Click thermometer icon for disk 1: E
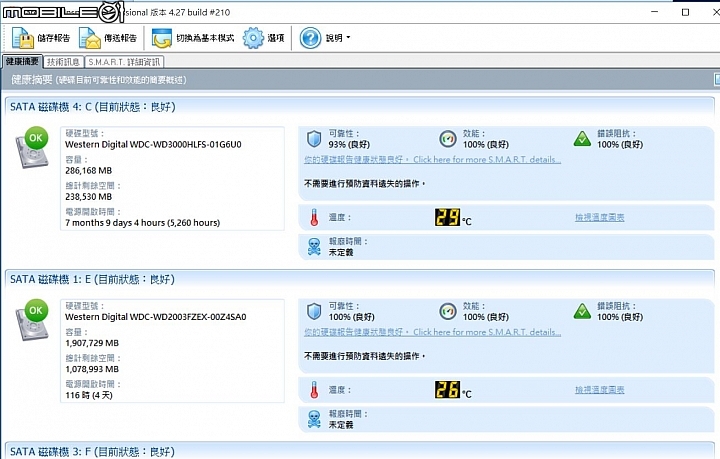Screen dimensions: 720x459 click(x=314, y=390)
